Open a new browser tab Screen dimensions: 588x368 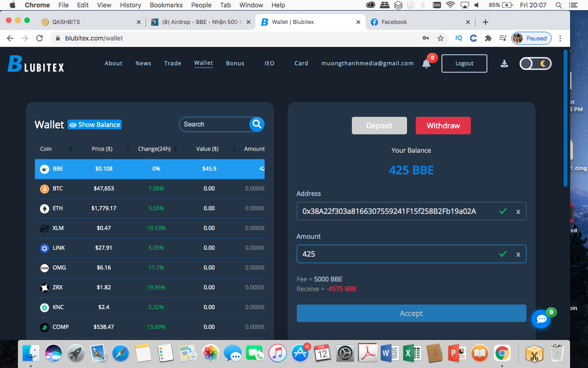click(486, 22)
